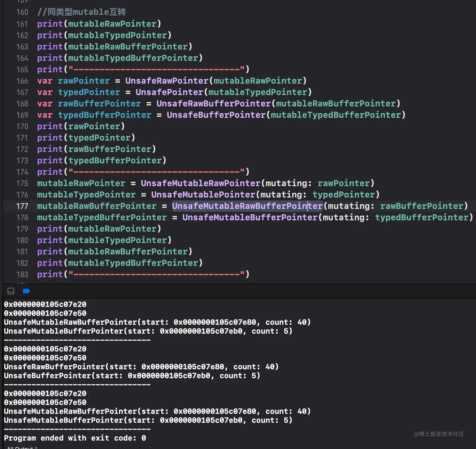The width and height of the screenshot is (476, 449).
Task: Click console line UnsafeRawBufferPointer(start: 0x0000000105c07e80, count: 40)
Action: click(141, 367)
